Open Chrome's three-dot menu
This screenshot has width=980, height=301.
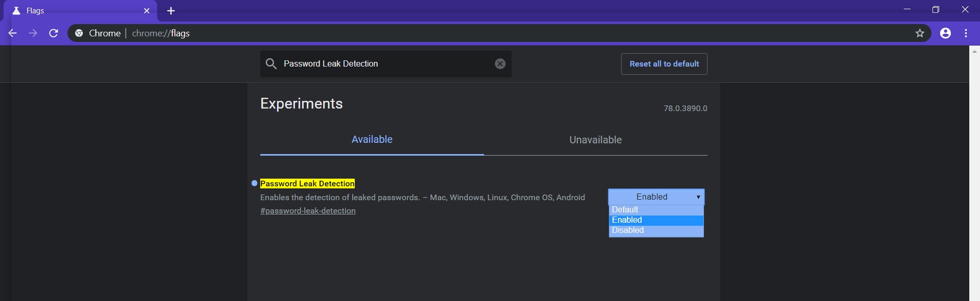(x=966, y=33)
